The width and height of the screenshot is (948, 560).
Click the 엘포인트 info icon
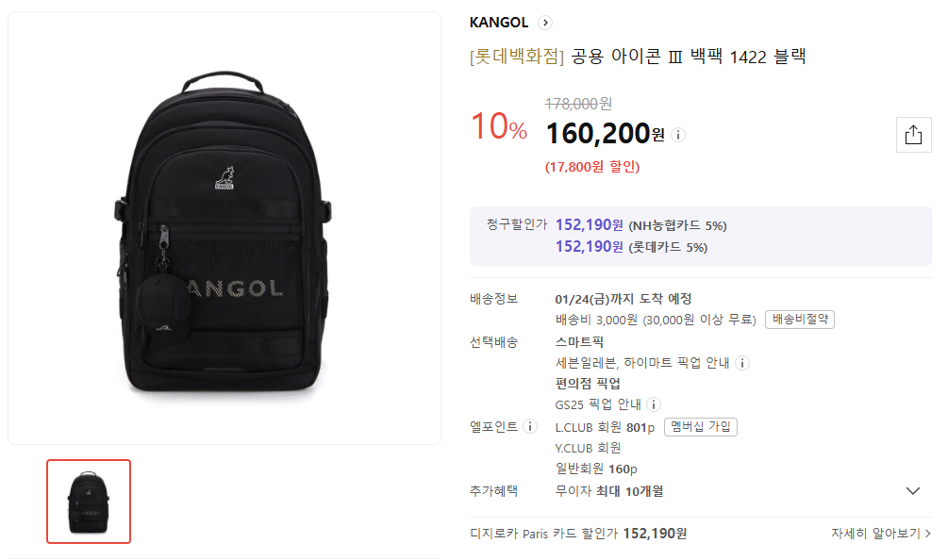(530, 426)
